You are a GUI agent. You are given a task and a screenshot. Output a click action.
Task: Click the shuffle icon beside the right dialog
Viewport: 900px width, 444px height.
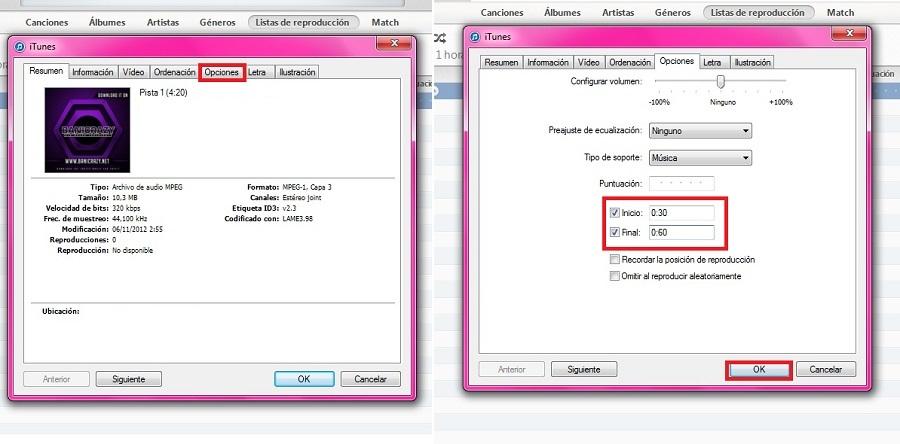tap(441, 38)
